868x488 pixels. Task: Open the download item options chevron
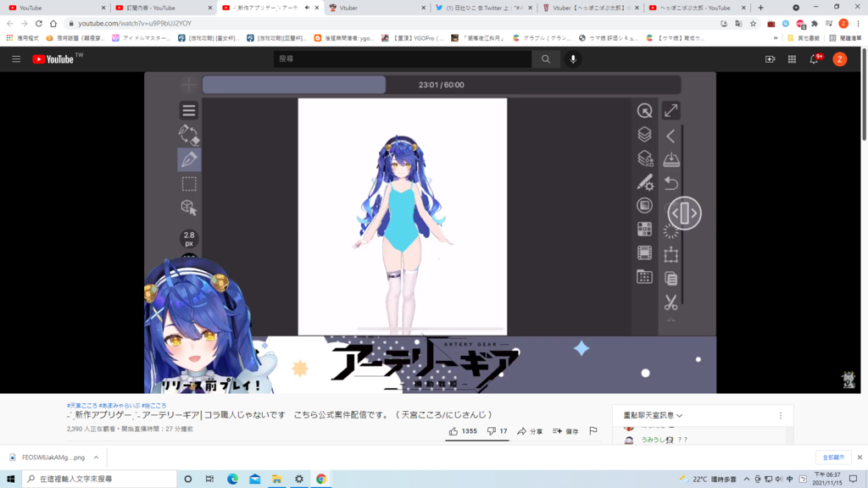point(96,457)
